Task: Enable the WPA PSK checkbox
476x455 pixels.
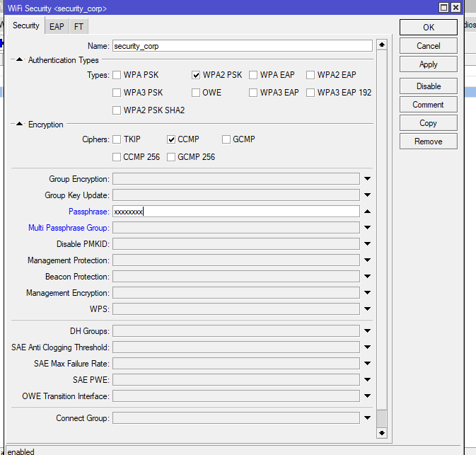Action: (117, 75)
